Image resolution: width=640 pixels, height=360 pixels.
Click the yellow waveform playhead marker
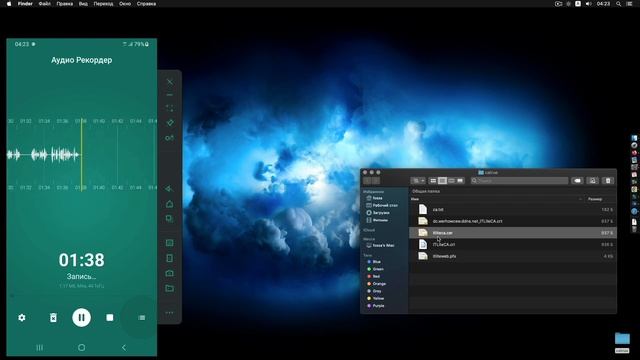point(81,155)
